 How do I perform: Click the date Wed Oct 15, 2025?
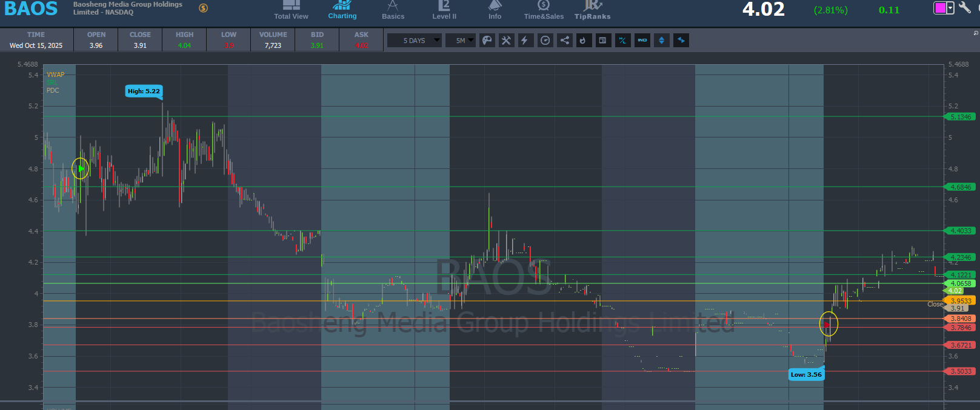[x=36, y=45]
